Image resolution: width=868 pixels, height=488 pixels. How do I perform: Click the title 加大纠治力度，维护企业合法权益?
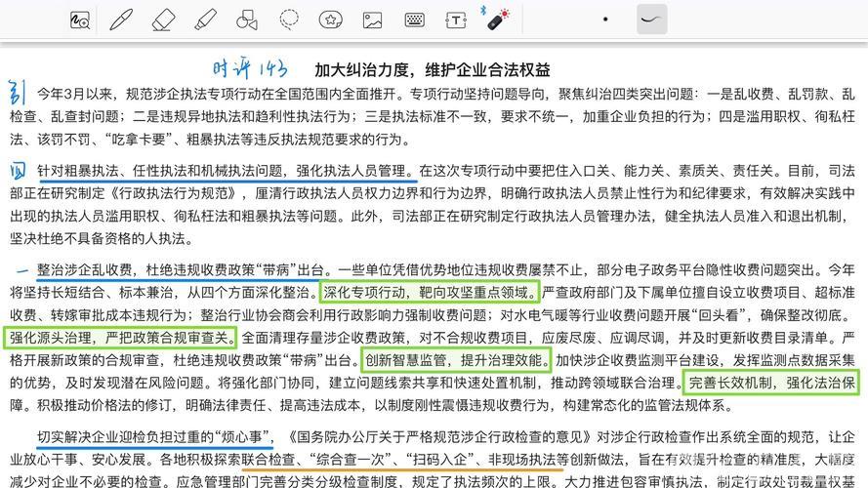pos(433,69)
